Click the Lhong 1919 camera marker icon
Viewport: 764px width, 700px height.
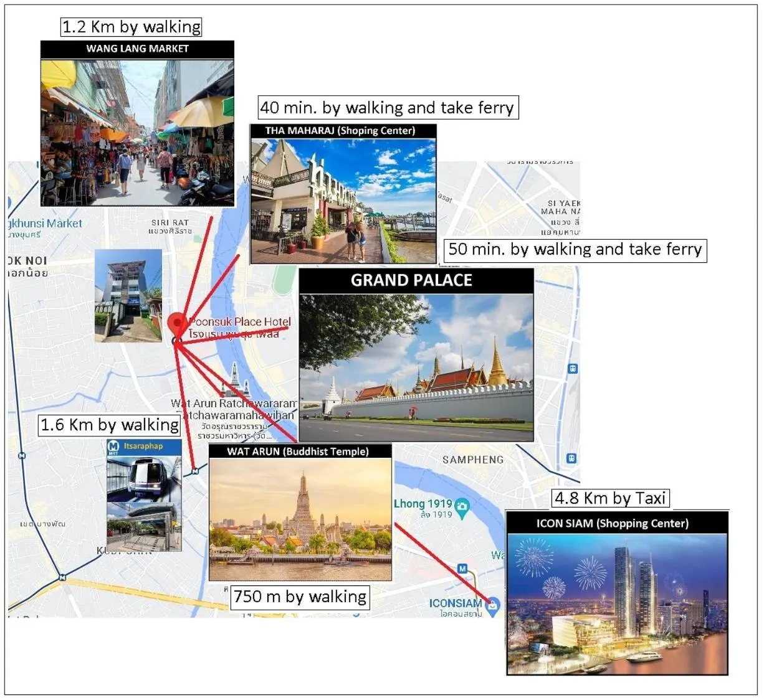[462, 507]
